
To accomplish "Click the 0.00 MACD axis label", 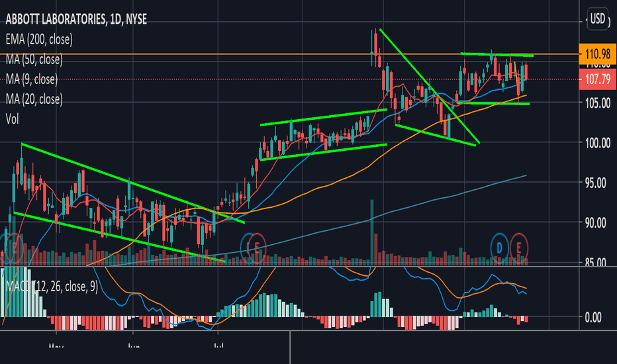I will point(593,317).
